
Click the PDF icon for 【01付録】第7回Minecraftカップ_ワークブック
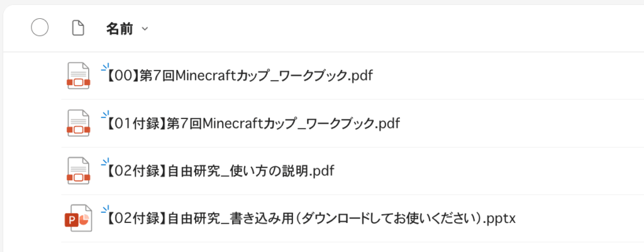pos(79,123)
